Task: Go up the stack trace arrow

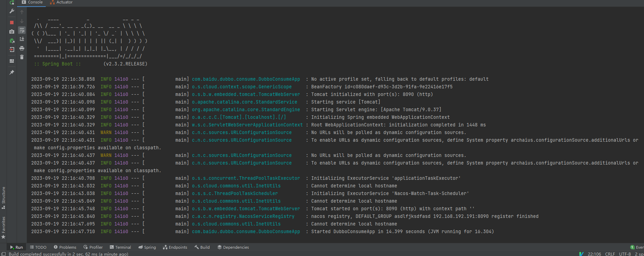Action: click(22, 12)
